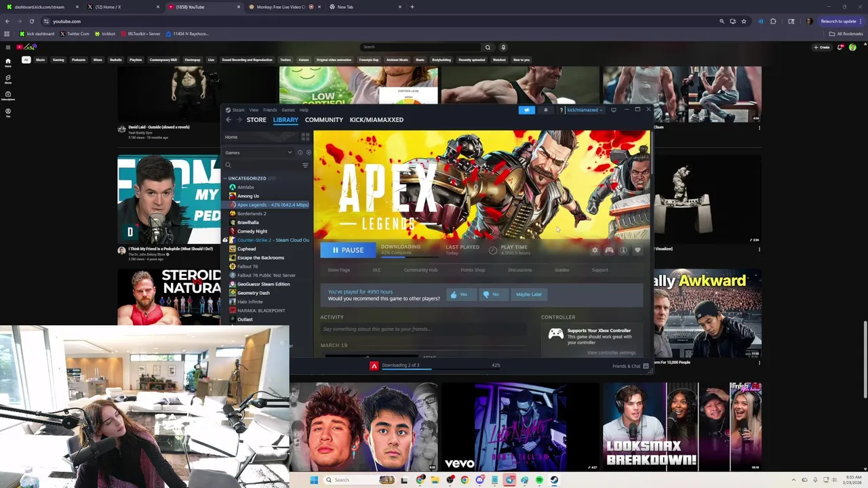Click YouTube voice search microphone icon

(503, 47)
